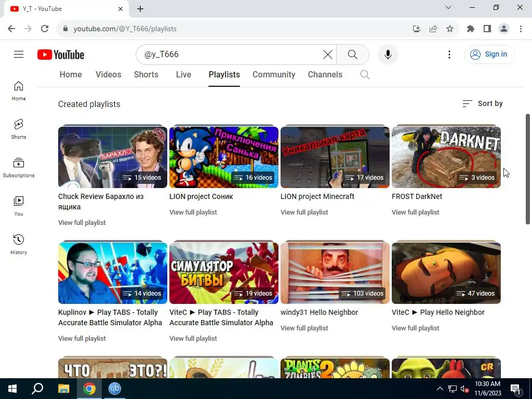Click title 'LION project Minecraft'
The image size is (532, 399).
(317, 196)
